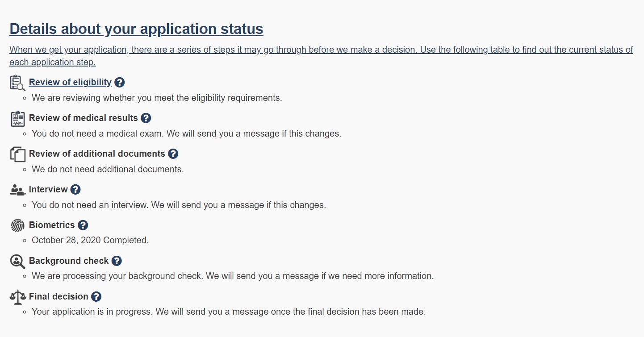Click the Final decision heading label
644x337 pixels.
[59, 296]
